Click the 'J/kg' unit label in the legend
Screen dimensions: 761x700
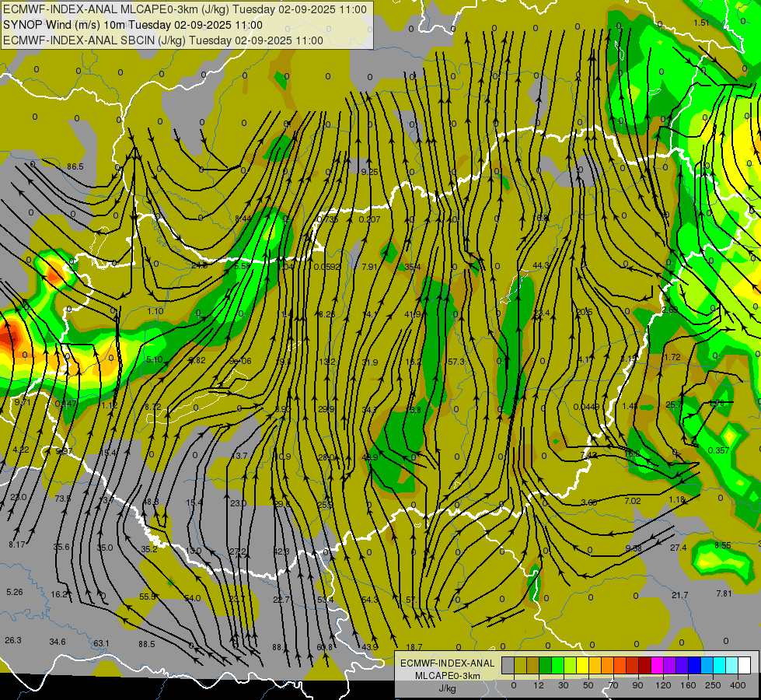click(447, 688)
